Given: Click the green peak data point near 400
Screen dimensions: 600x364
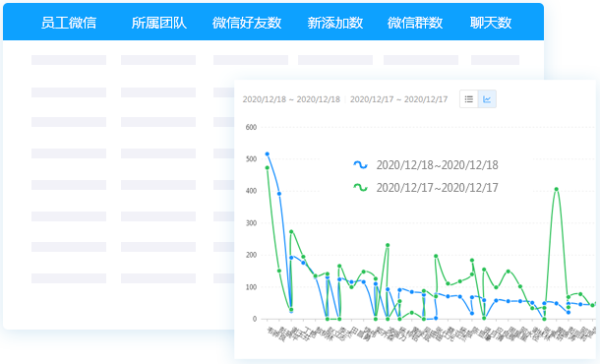Looking at the screenshot, I should [x=556, y=189].
